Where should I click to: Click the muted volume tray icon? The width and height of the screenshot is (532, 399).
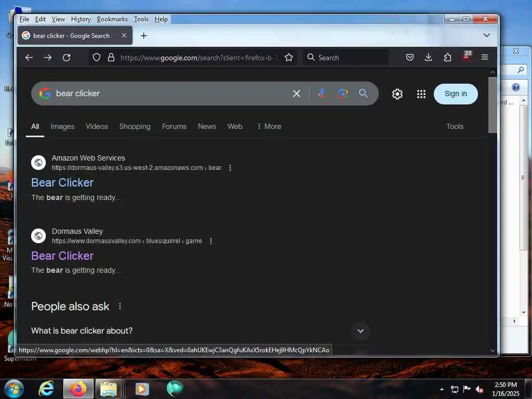[480, 390]
